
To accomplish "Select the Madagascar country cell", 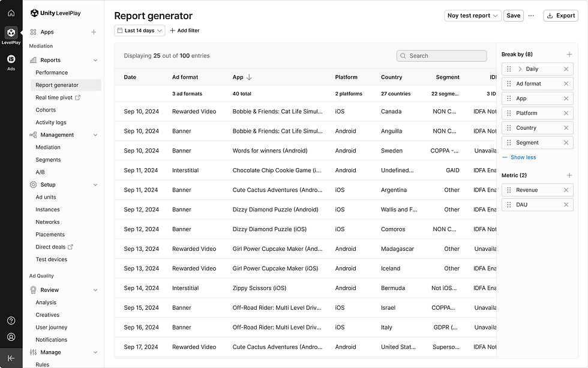I will 397,249.
